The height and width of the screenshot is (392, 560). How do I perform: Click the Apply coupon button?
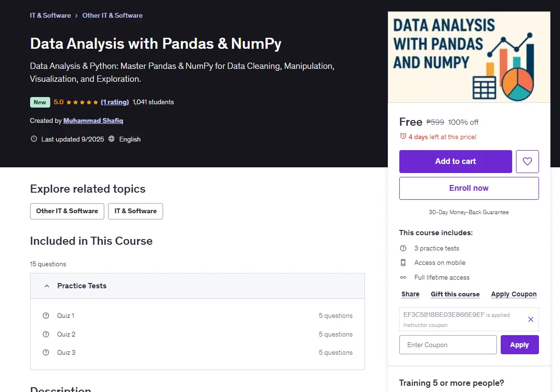coord(519,345)
